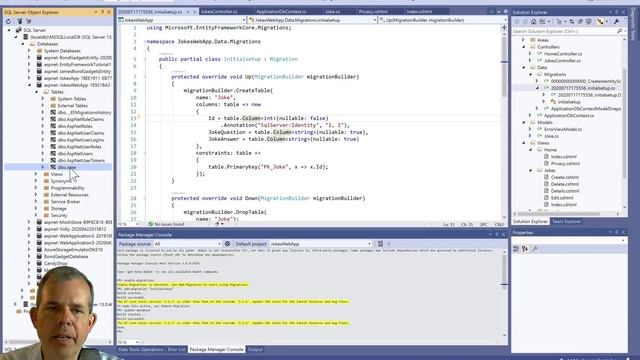Select dbo.AspNetRoles table

[75, 126]
